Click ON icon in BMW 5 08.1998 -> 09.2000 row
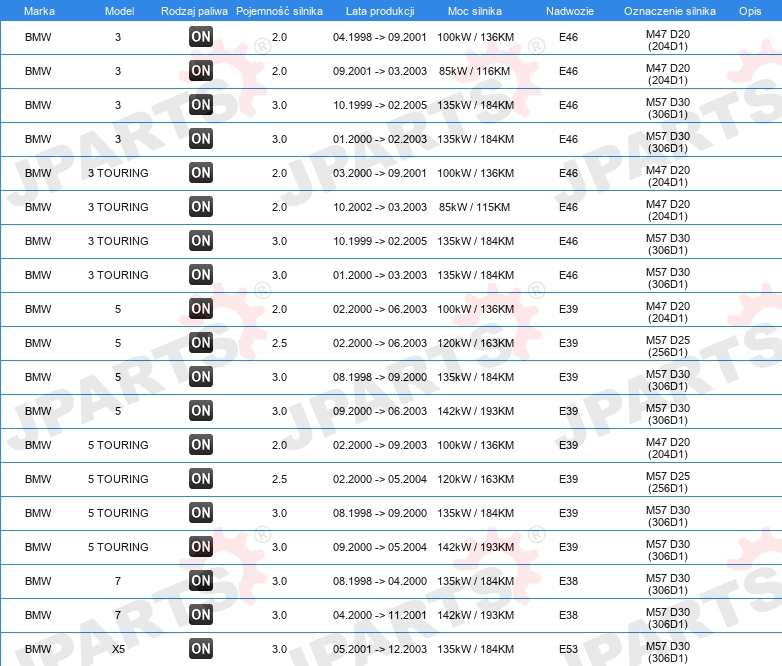The image size is (782, 666). [201, 377]
